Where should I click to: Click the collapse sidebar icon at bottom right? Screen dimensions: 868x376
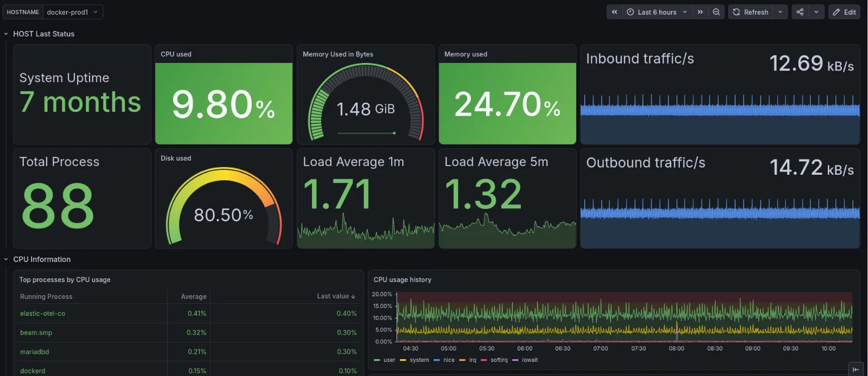856,369
